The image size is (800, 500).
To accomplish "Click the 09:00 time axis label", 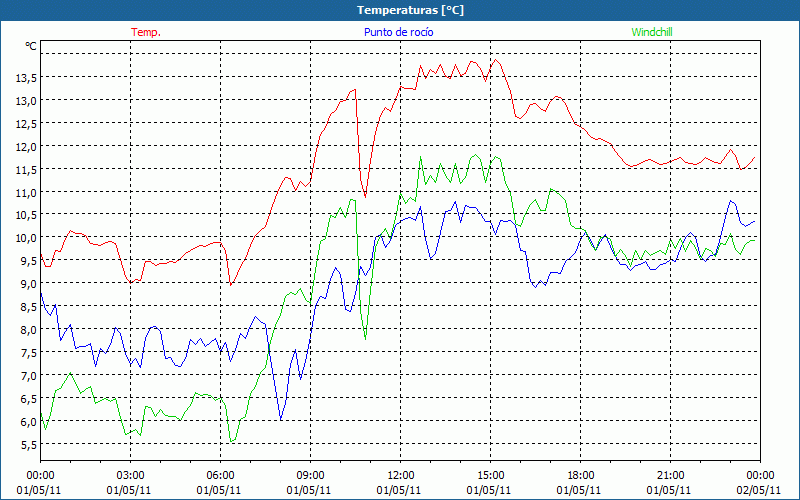I will point(310,476).
